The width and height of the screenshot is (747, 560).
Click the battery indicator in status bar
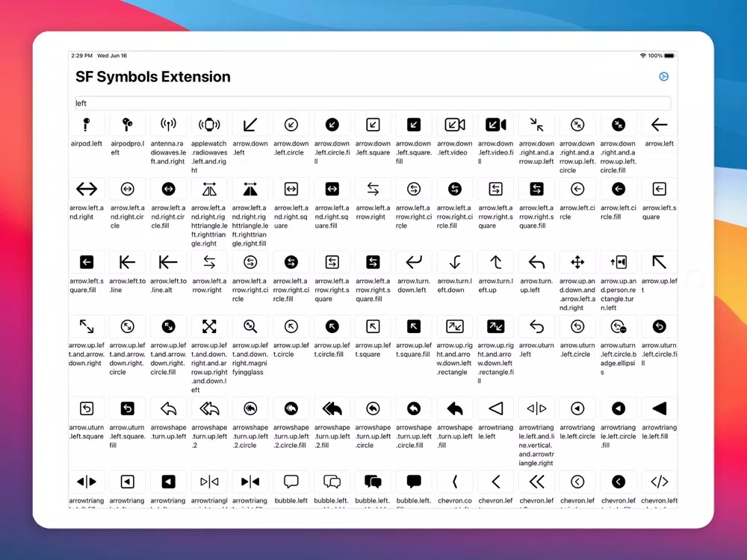pyautogui.click(x=669, y=56)
